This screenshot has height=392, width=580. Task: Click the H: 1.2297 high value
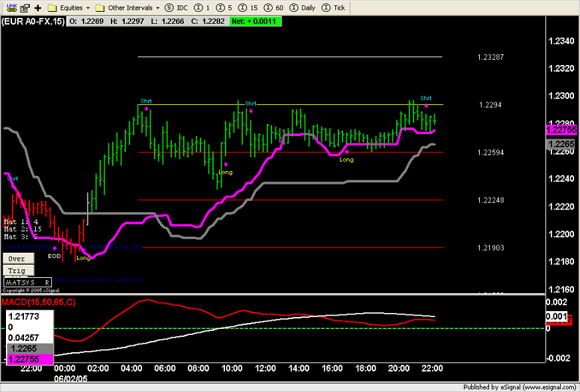tap(127, 21)
